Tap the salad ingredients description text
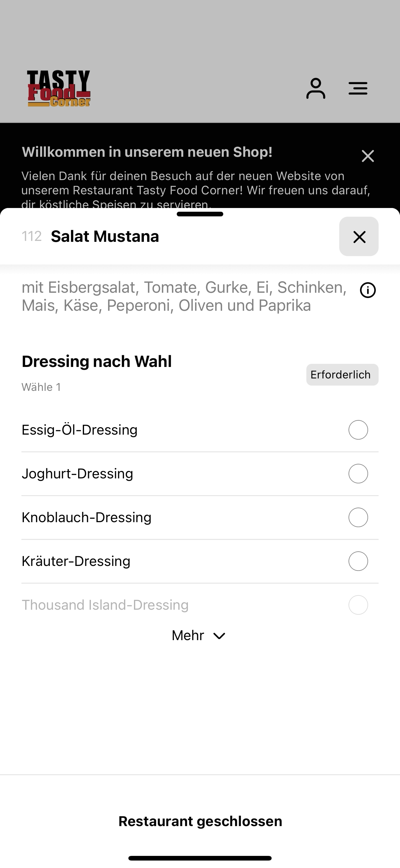Viewport: 400px width, 868px height. coord(184,296)
